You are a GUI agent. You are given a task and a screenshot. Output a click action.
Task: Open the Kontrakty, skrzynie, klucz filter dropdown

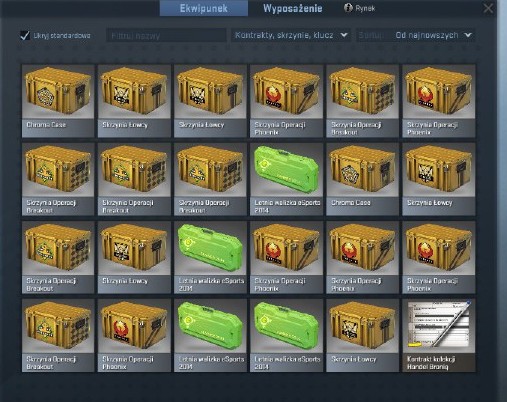click(291, 35)
